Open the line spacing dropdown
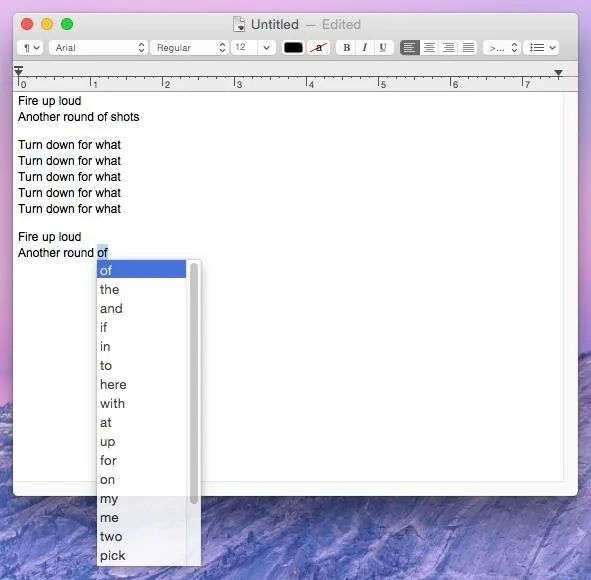Image resolution: width=591 pixels, height=580 pixels. [x=502, y=48]
